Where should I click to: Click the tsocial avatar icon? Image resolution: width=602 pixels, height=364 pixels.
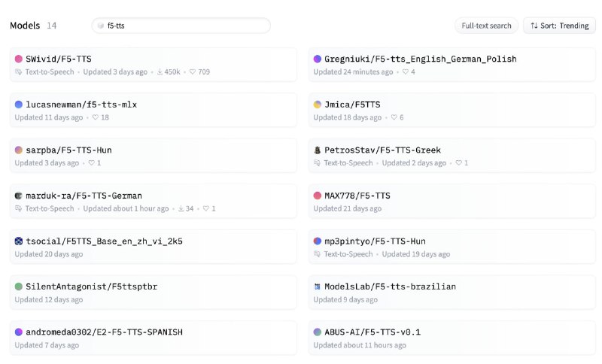click(18, 241)
